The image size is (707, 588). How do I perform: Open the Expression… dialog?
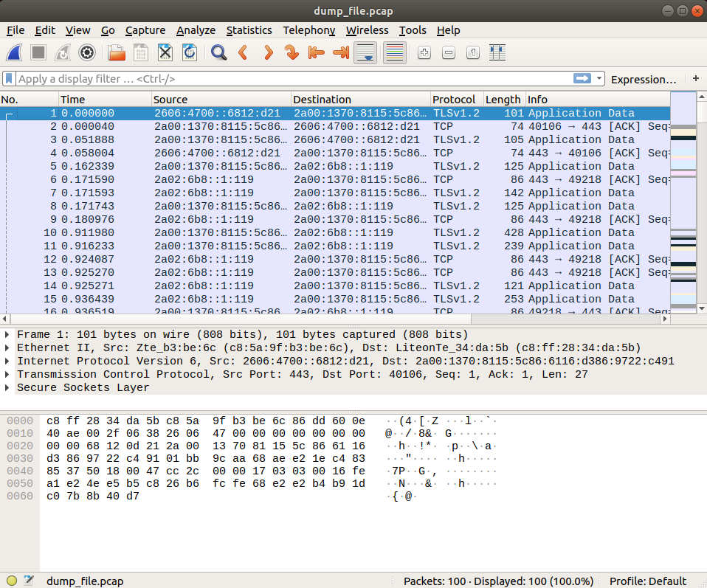[644, 80]
